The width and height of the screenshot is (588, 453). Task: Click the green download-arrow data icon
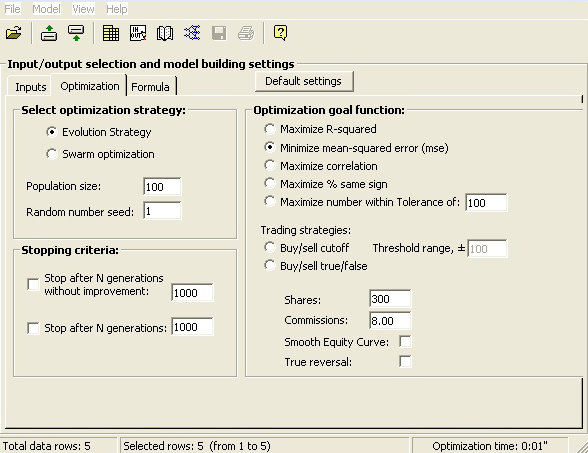(76, 33)
